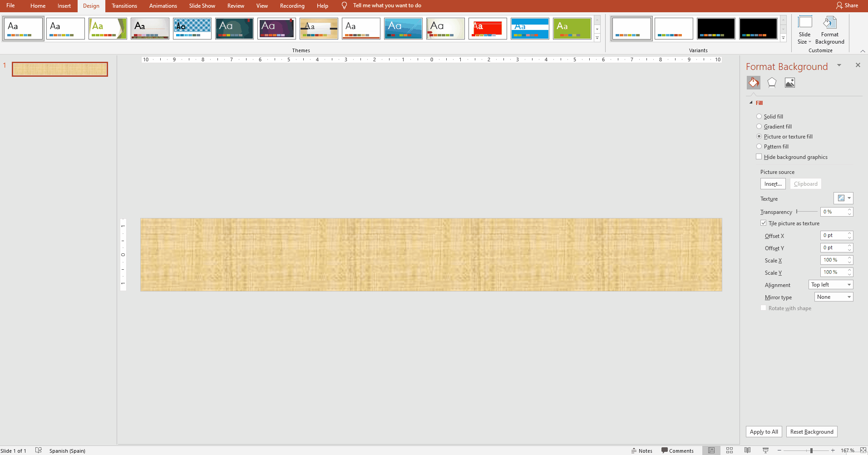Switch to the Effects pentagon icon
The image size is (868, 455).
tap(772, 83)
